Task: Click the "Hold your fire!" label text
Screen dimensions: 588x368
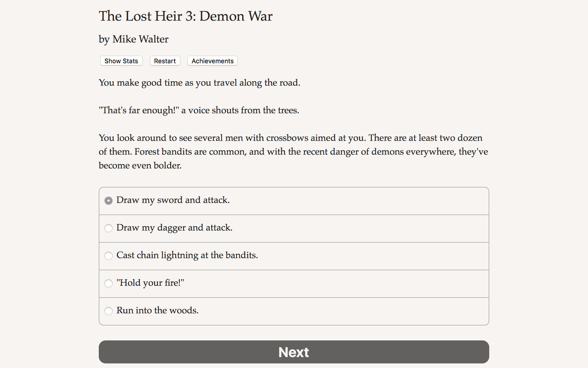Action: click(x=150, y=283)
